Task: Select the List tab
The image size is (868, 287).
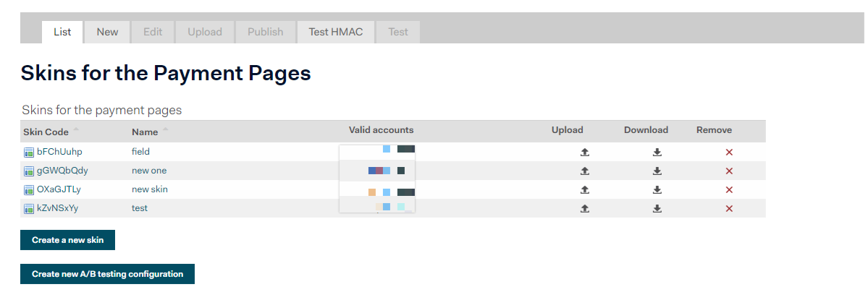Action: tap(62, 32)
